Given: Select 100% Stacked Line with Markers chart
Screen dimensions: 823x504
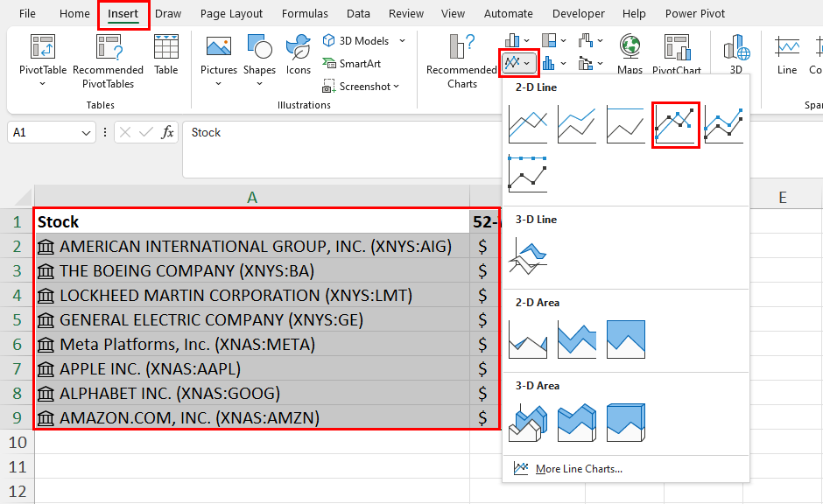Looking at the screenshot, I should pyautogui.click(x=528, y=173).
